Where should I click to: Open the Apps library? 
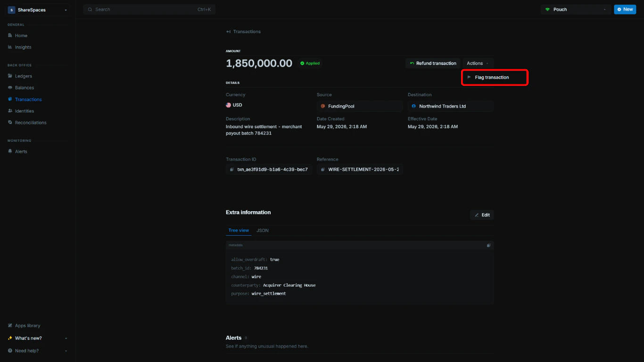(27, 326)
